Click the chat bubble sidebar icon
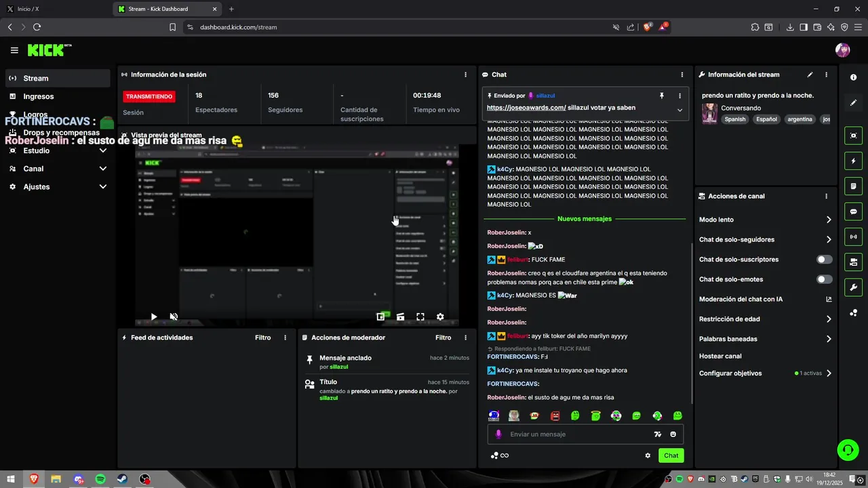 [853, 211]
